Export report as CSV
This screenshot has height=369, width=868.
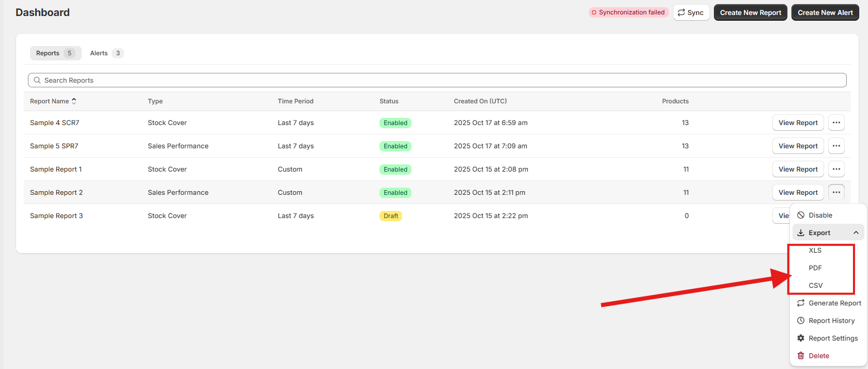pyautogui.click(x=815, y=285)
